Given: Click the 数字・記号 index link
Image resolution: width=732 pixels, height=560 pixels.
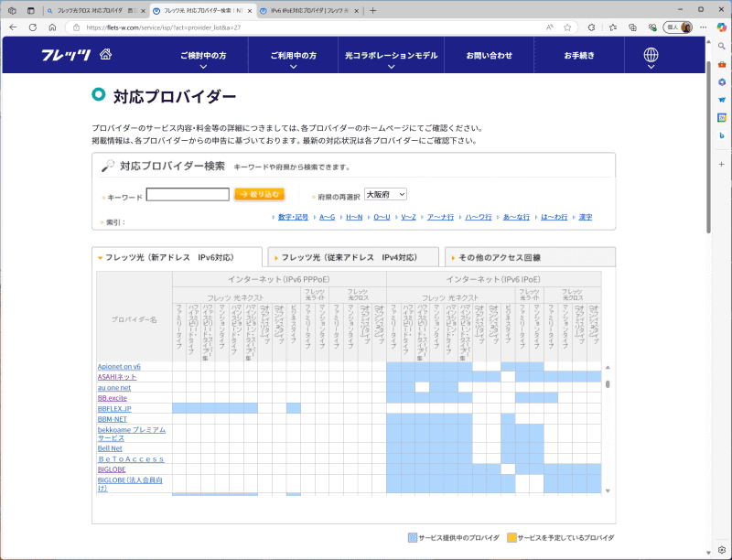Looking at the screenshot, I should (x=293, y=217).
